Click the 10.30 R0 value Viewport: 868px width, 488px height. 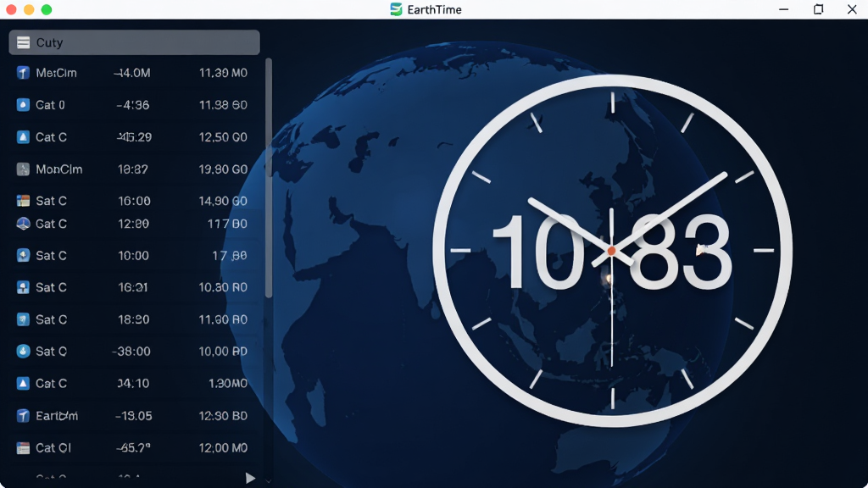click(223, 288)
